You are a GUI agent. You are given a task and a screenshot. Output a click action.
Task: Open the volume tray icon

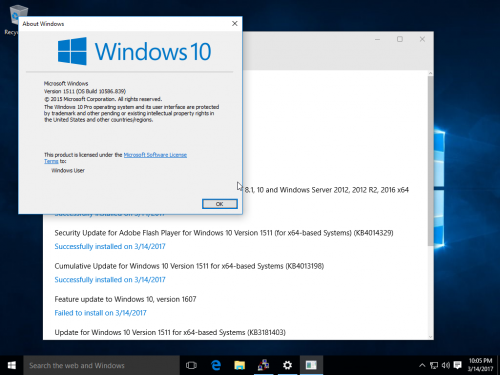coord(446,365)
